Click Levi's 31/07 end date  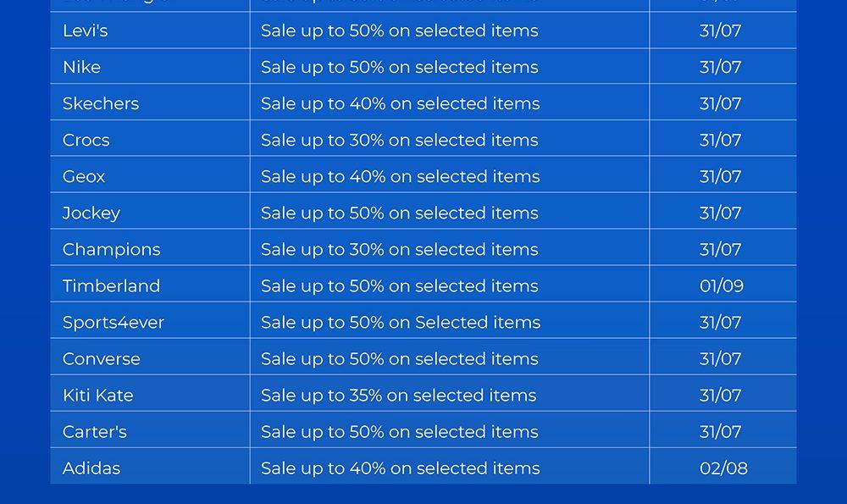[721, 30]
